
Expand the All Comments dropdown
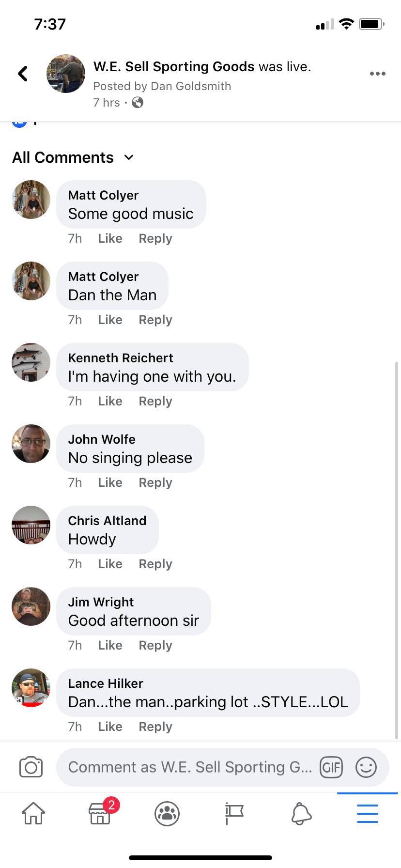[73, 157]
